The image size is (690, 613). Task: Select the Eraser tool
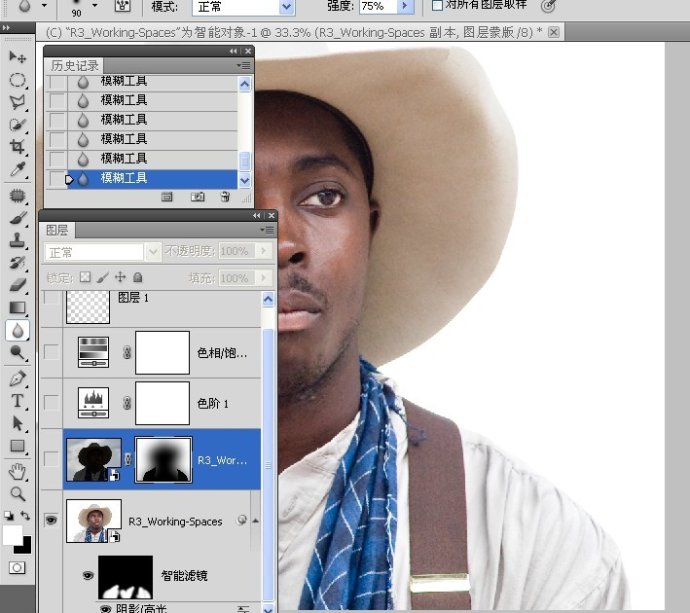[17, 285]
